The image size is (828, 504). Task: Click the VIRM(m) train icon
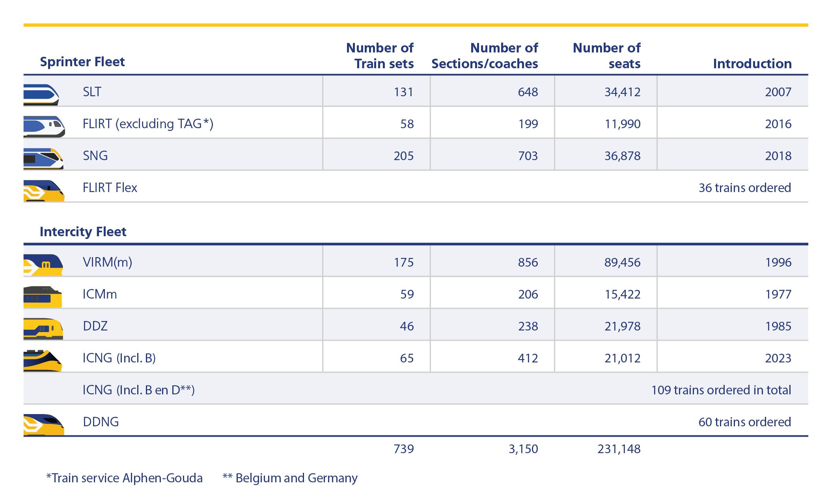point(43,265)
